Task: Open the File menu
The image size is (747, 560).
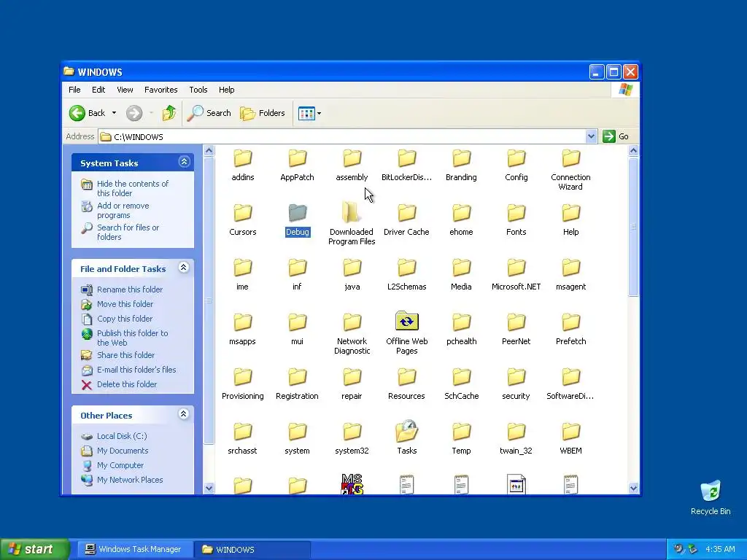Action: coord(74,90)
